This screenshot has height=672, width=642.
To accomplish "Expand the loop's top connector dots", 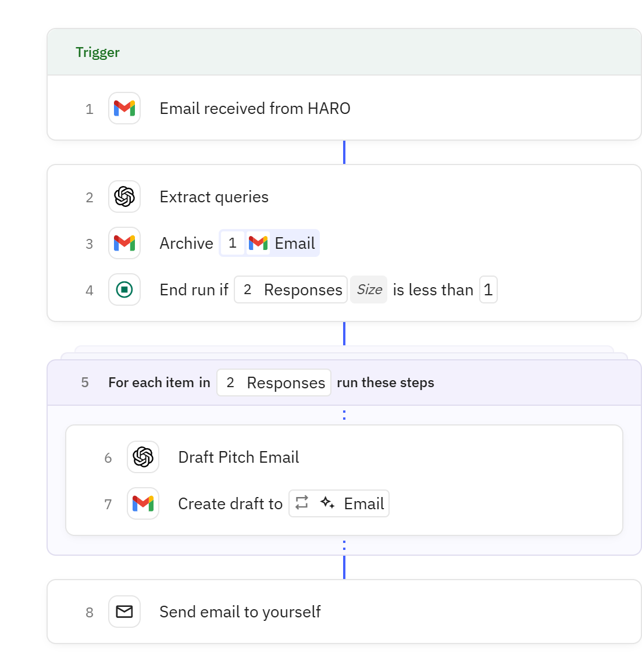I will coord(344,414).
